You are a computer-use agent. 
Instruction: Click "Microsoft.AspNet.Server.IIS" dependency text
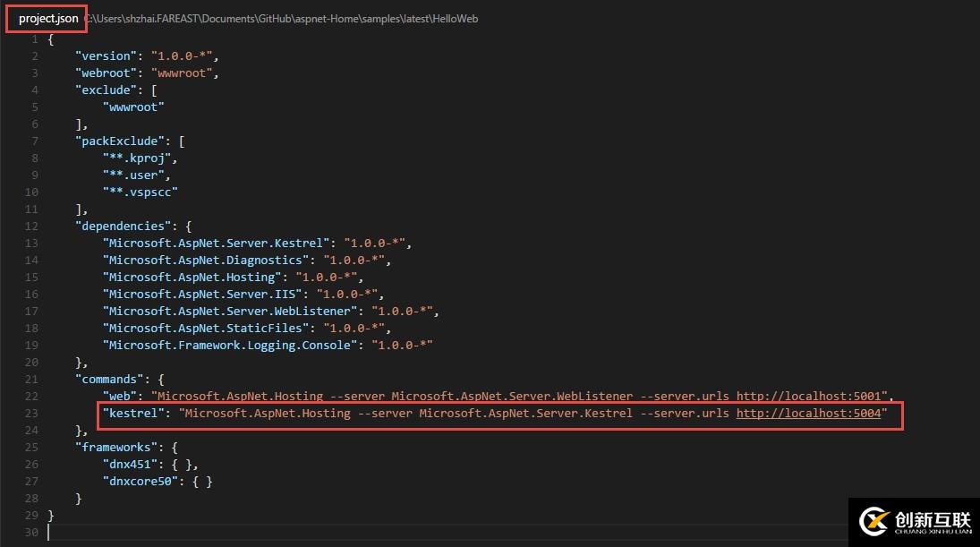202,294
